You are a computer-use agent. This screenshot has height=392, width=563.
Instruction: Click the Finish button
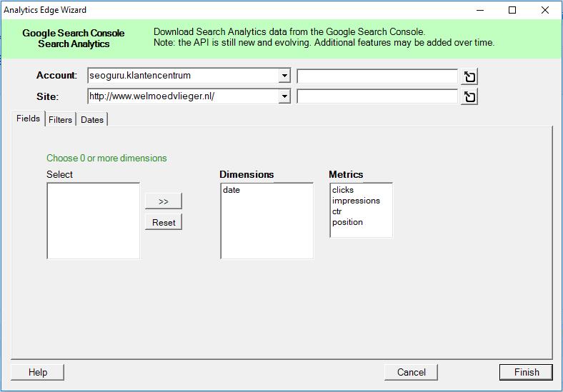[527, 372]
